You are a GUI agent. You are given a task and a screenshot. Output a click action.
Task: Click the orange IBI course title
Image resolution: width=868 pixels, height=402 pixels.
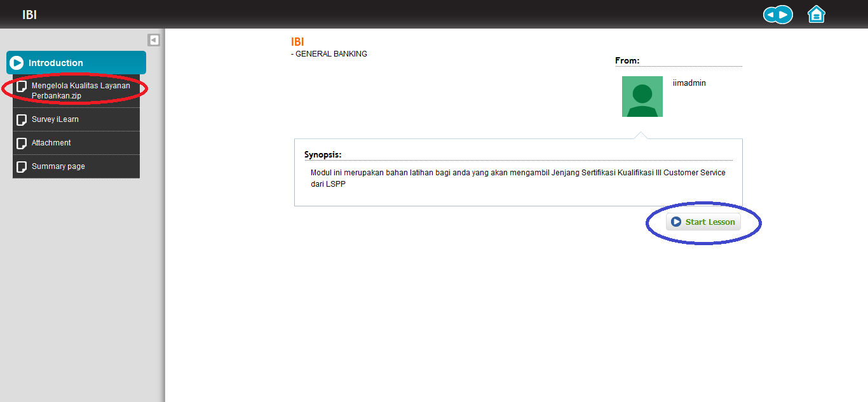pyautogui.click(x=297, y=42)
